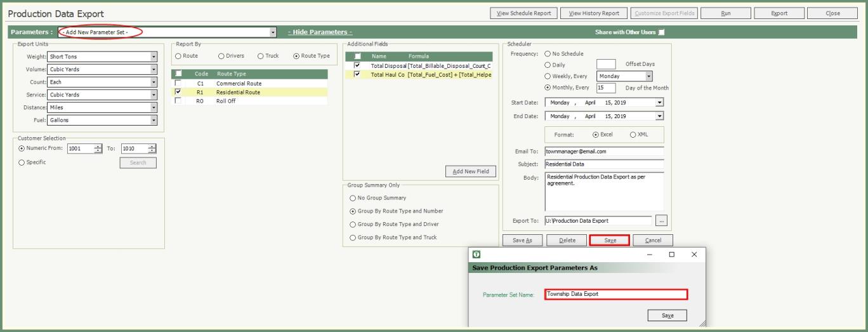Select Monthly, Every frequency option
This screenshot has width=868, height=332.
coord(548,88)
